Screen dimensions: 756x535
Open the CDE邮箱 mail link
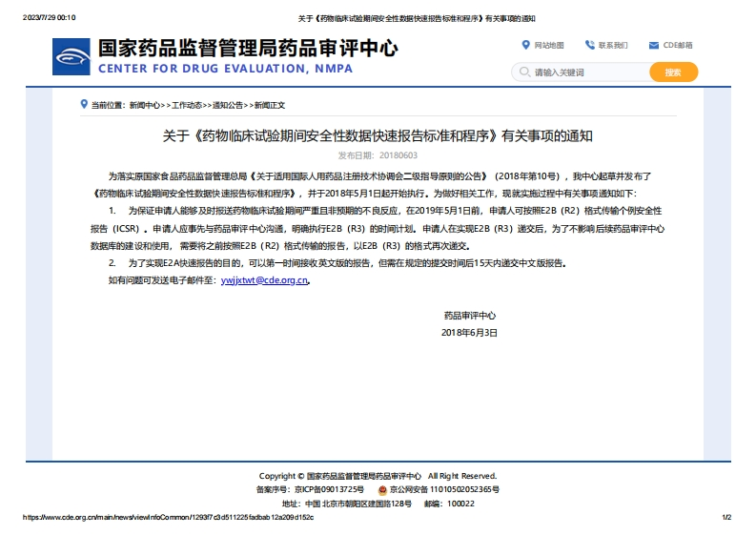click(678, 46)
